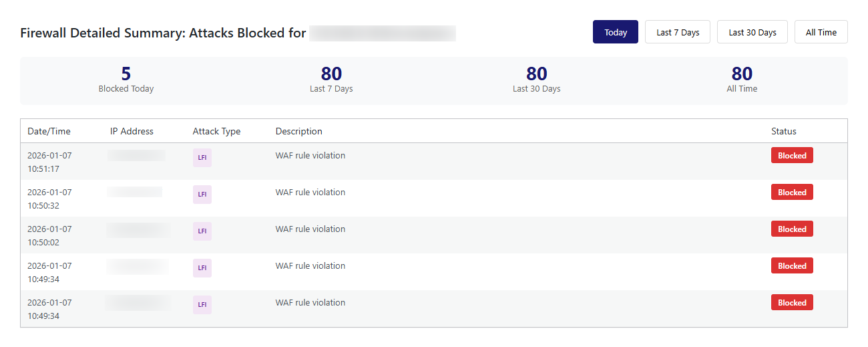Show Last 30 Days attacks

pyautogui.click(x=752, y=32)
